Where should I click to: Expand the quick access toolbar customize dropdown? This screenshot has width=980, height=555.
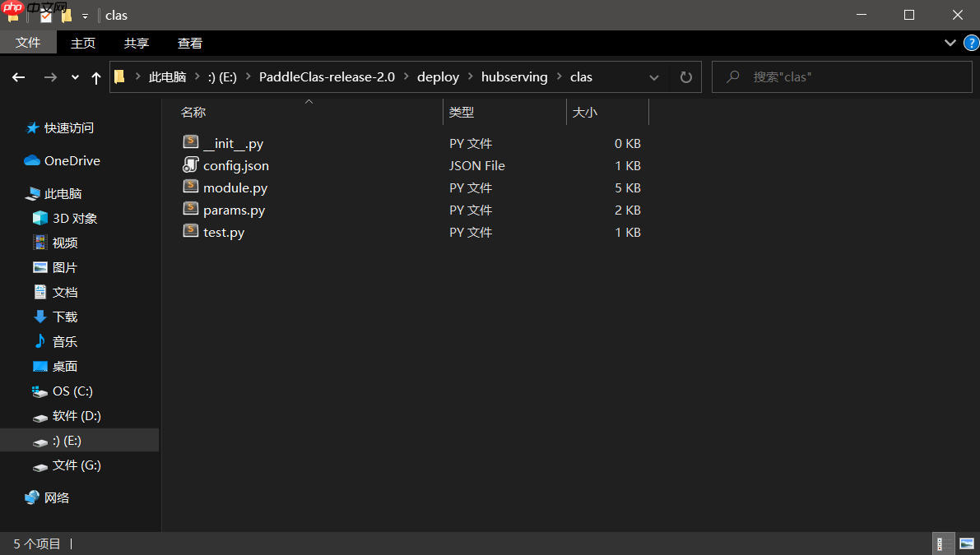[85, 15]
